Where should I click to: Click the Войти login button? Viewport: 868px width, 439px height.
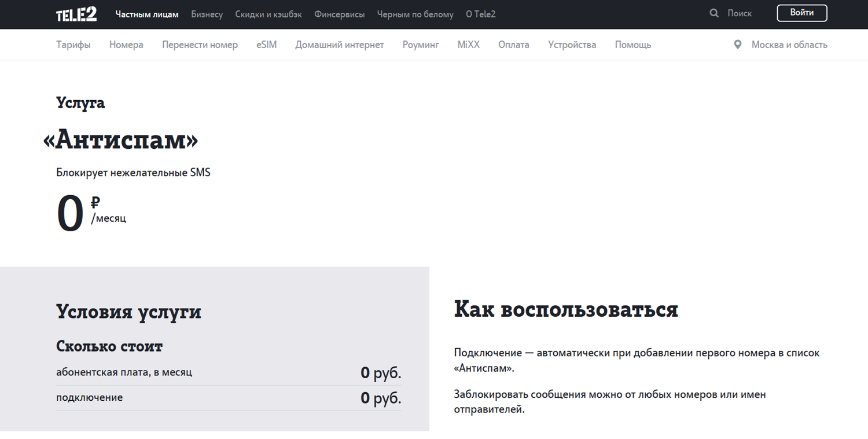click(801, 13)
